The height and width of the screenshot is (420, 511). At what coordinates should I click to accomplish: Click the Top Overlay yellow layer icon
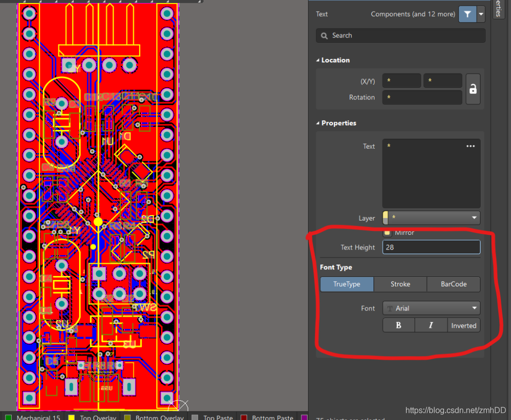pos(72,417)
